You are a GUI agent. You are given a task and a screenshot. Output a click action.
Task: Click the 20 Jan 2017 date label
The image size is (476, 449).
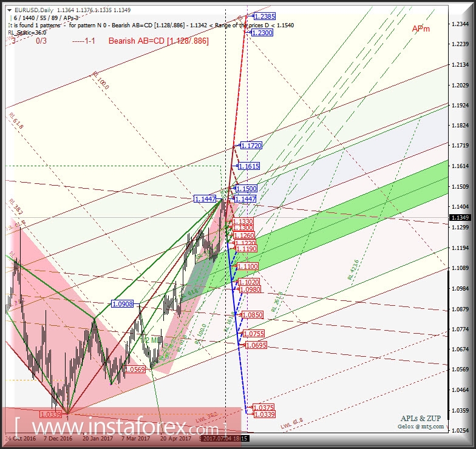(97, 438)
